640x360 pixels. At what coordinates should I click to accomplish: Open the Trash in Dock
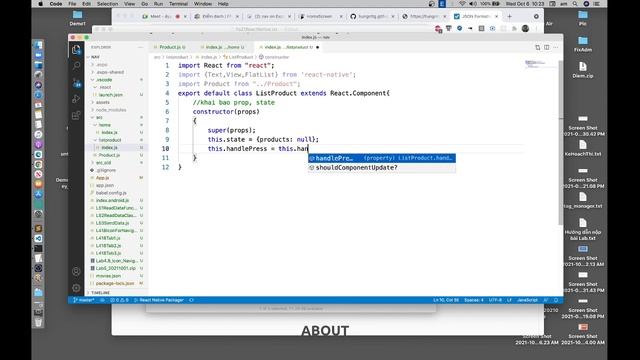[38, 322]
